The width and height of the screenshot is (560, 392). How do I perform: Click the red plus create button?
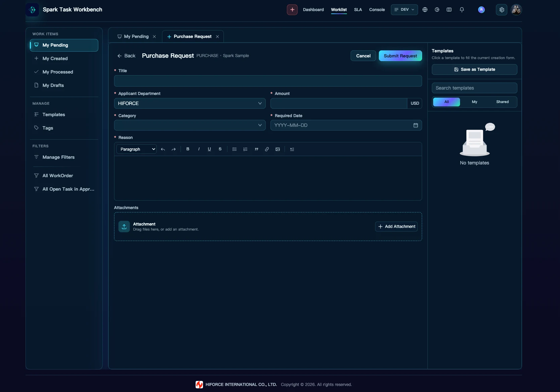pos(292,10)
